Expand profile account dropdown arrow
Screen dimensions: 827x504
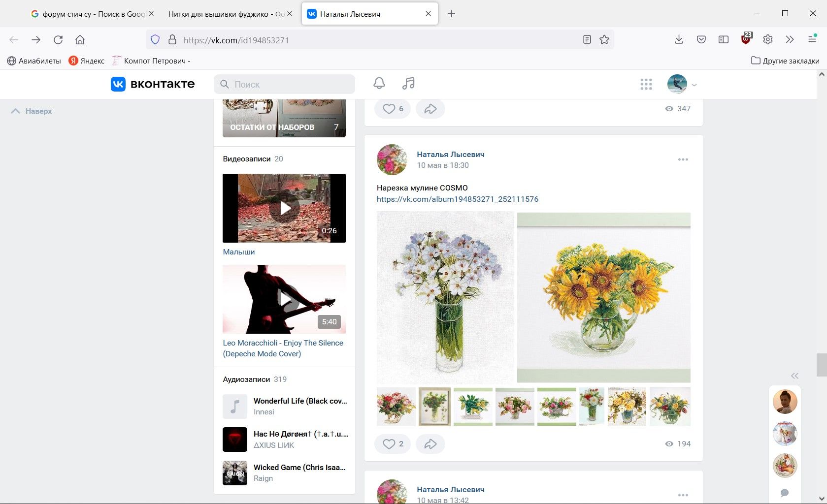(x=694, y=85)
